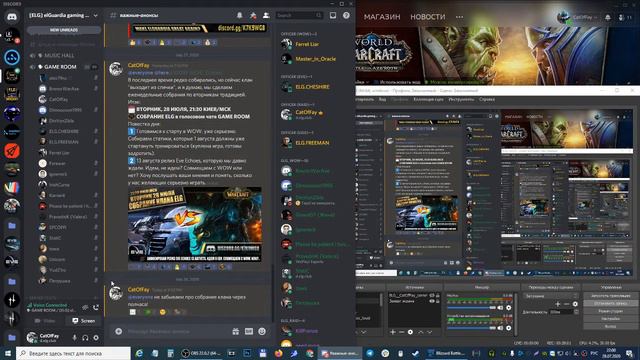The width and height of the screenshot is (640, 360).
Task: Expand the elGuardia gaming server dropdown
Action: [x=96, y=16]
